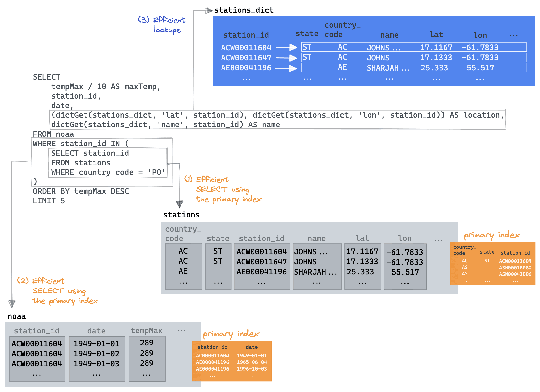Click the '(3) Efficient lookups' blue annotation
Image resolution: width=540 pixels, height=392 pixels.
point(162,25)
